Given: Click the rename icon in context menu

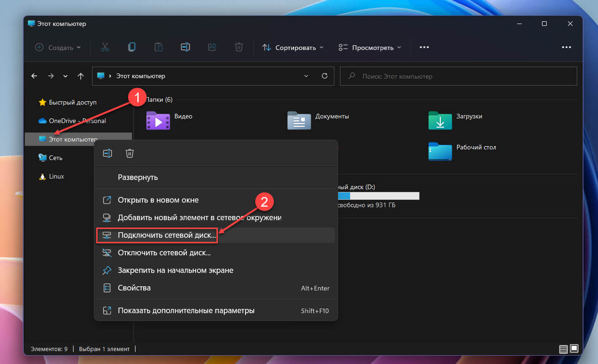Looking at the screenshot, I should coord(107,153).
